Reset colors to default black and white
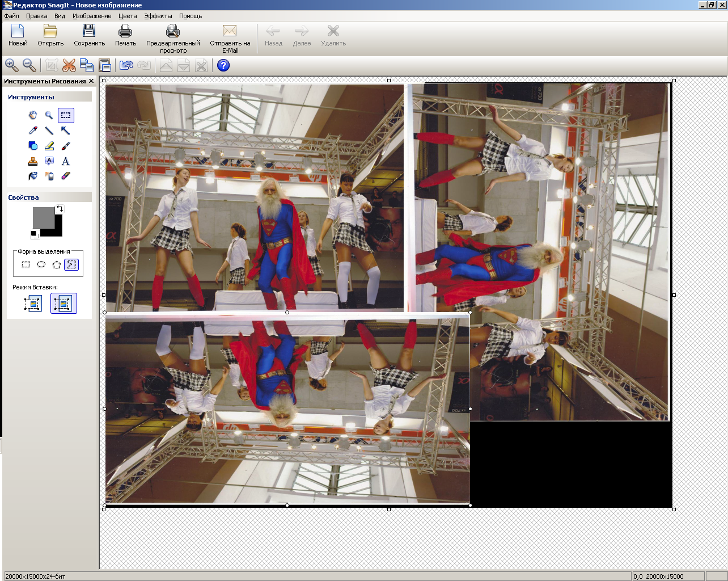Screen dimensions: 728x581 click(35, 234)
